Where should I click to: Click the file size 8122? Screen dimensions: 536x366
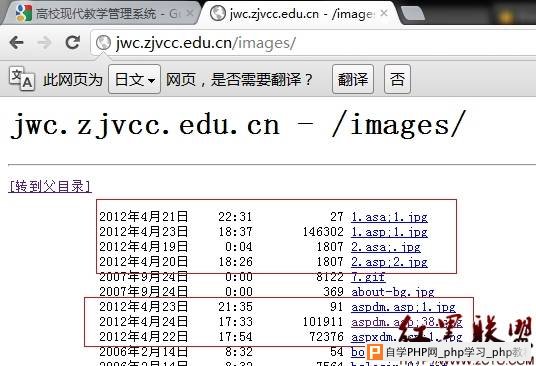coord(330,277)
